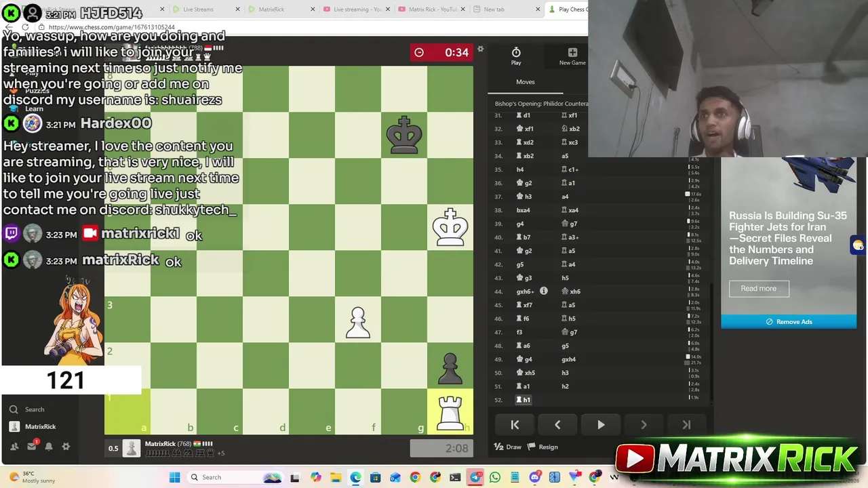Jump to the last move in move list
The image size is (868, 488).
coord(686,425)
